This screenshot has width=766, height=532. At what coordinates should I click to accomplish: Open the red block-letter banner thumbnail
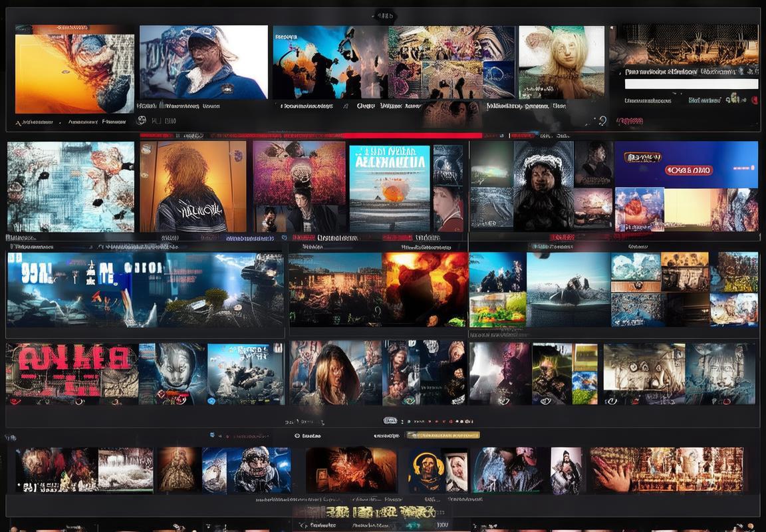click(x=72, y=374)
